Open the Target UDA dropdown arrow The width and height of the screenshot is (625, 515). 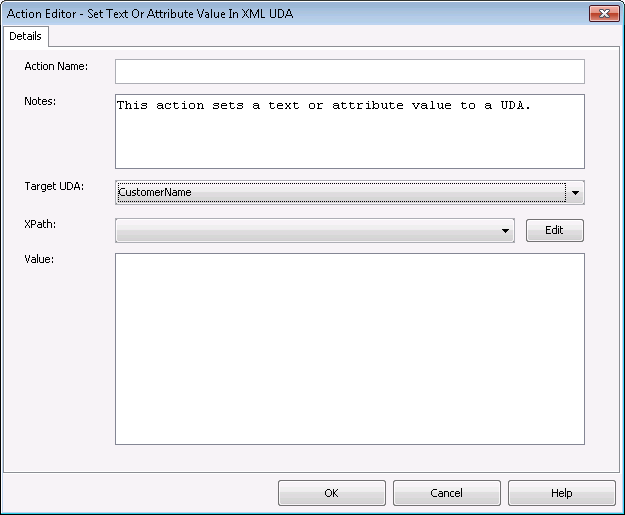click(x=575, y=193)
